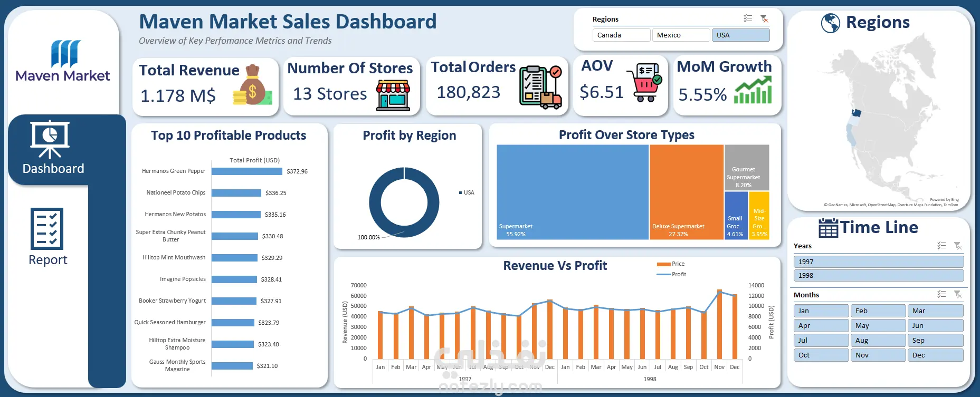Click the Supermarket treemap block
This screenshot has width=980, height=397.
[573, 192]
